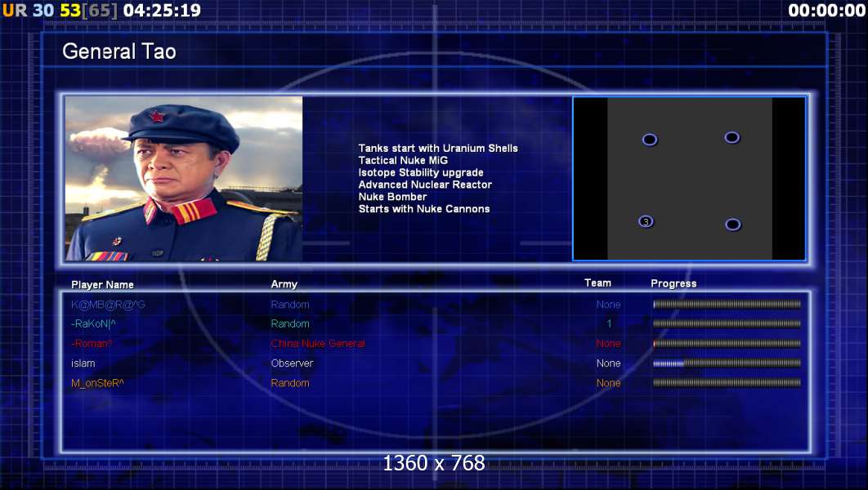Click the Random army of M_onSteR^
The image size is (868, 490).
[290, 383]
